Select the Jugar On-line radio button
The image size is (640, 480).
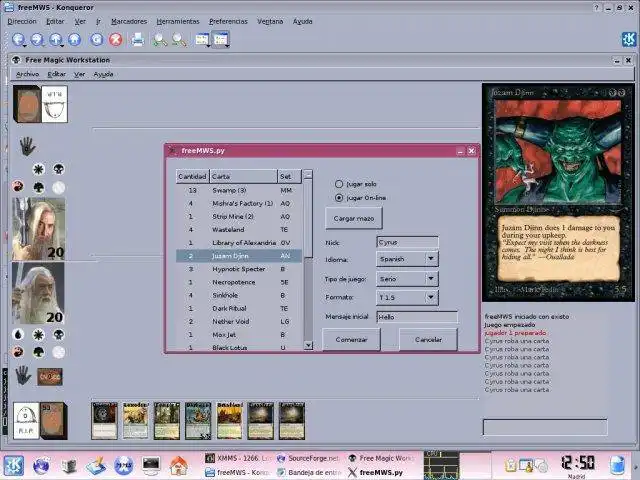pos(339,198)
